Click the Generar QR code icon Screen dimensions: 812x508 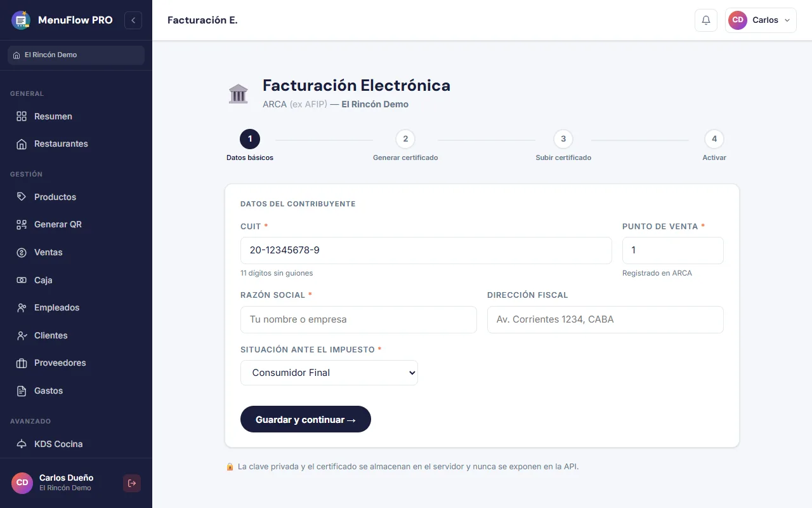pyautogui.click(x=22, y=225)
